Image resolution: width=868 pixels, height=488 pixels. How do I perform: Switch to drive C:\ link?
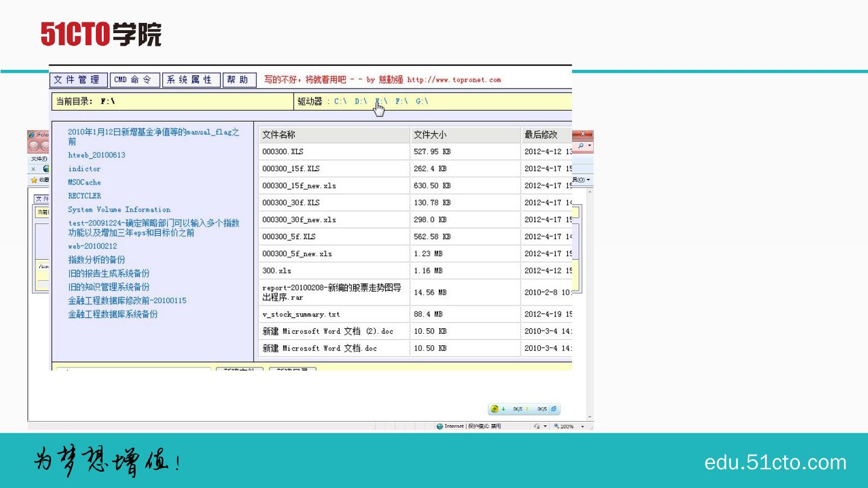click(341, 101)
